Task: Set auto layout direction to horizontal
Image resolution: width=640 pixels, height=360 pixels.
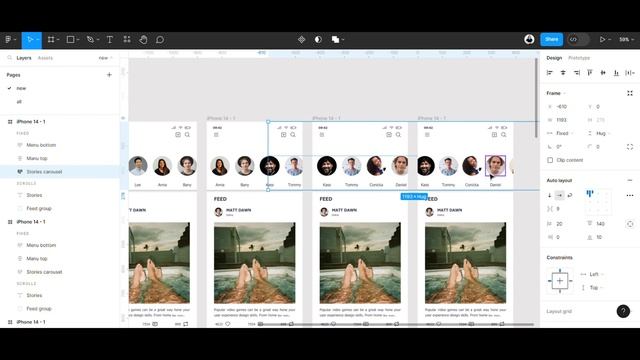Action: (560, 195)
